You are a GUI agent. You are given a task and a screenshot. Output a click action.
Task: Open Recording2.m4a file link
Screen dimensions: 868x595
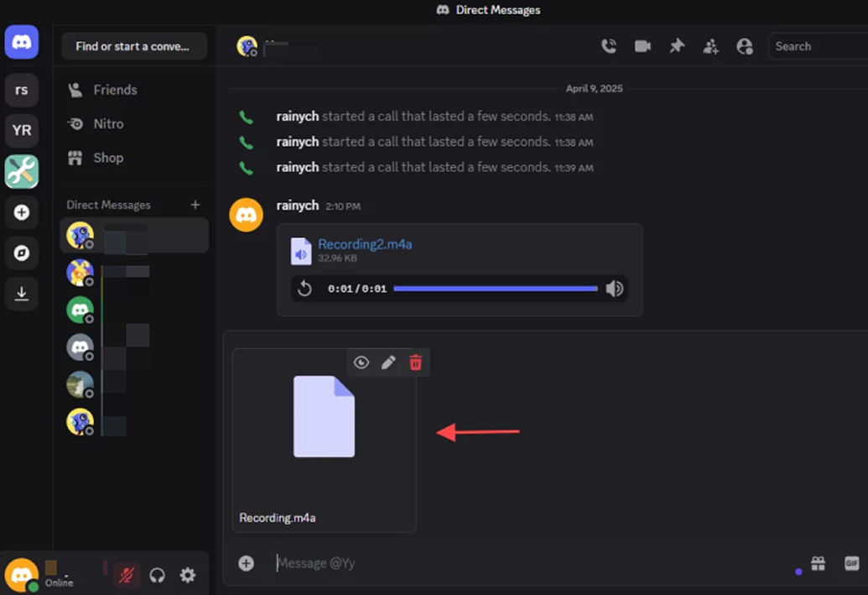point(365,244)
